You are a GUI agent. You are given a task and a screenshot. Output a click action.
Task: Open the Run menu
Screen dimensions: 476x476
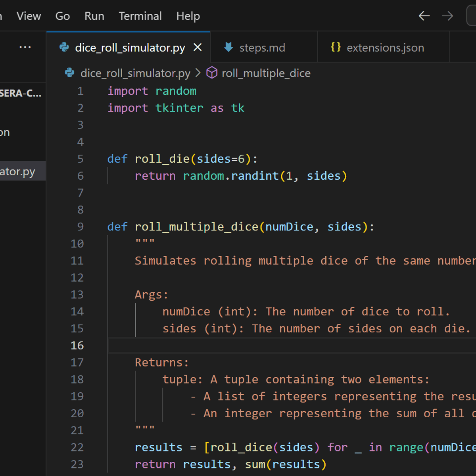point(94,16)
